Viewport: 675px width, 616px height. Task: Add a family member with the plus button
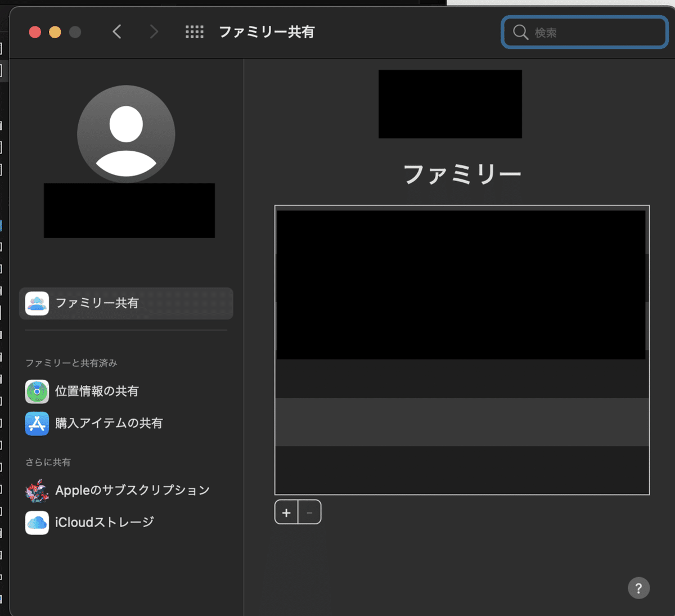coord(286,512)
